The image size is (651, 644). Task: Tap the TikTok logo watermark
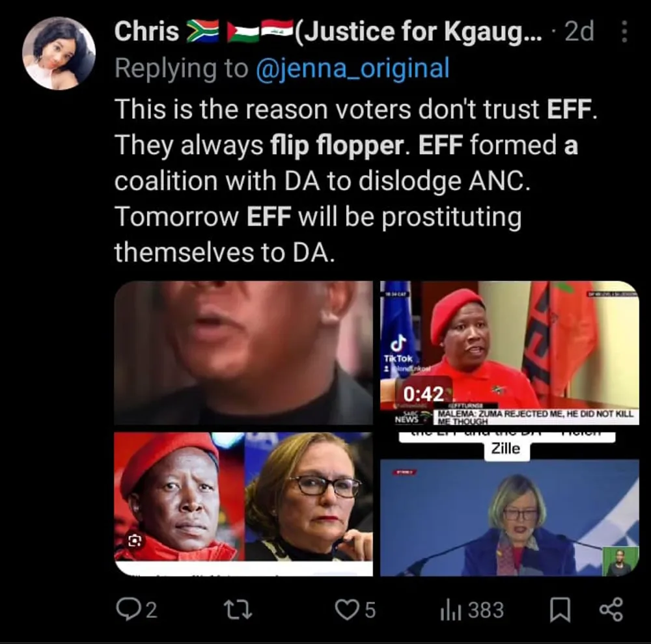tap(398, 349)
